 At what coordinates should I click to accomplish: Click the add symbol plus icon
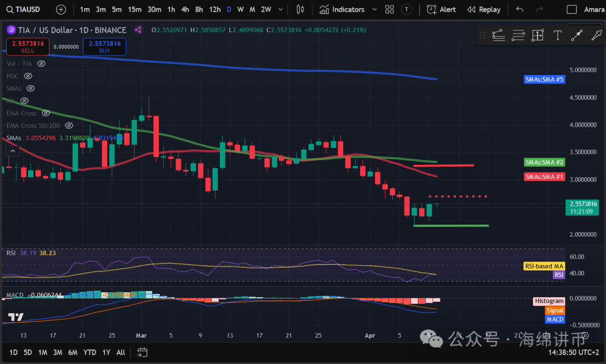pyautogui.click(x=61, y=10)
